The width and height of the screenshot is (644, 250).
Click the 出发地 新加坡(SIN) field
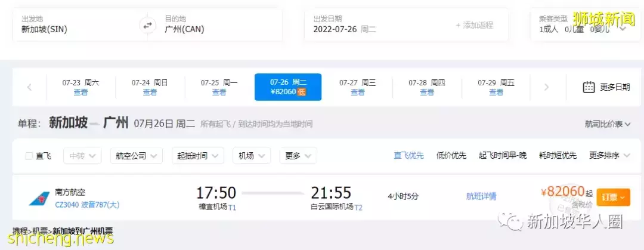(76, 24)
